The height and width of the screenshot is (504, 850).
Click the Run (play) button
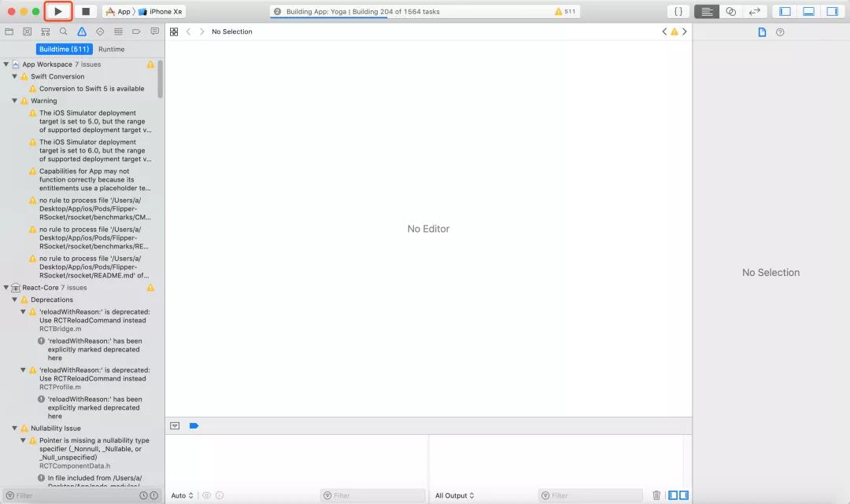click(x=58, y=11)
